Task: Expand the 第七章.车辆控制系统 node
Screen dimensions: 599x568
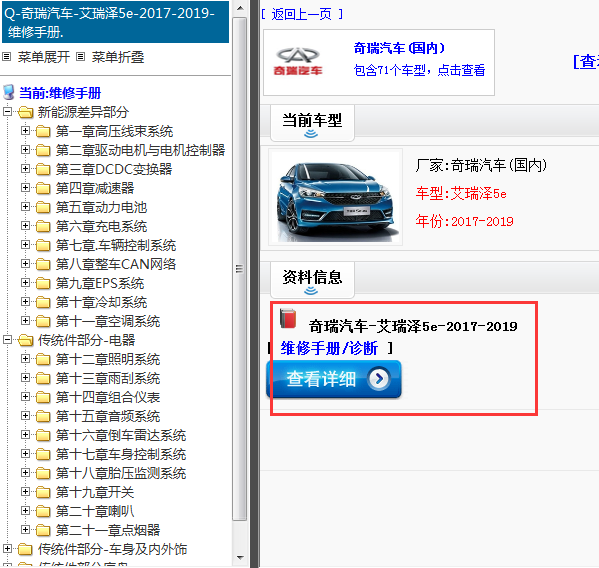Action: point(25,244)
